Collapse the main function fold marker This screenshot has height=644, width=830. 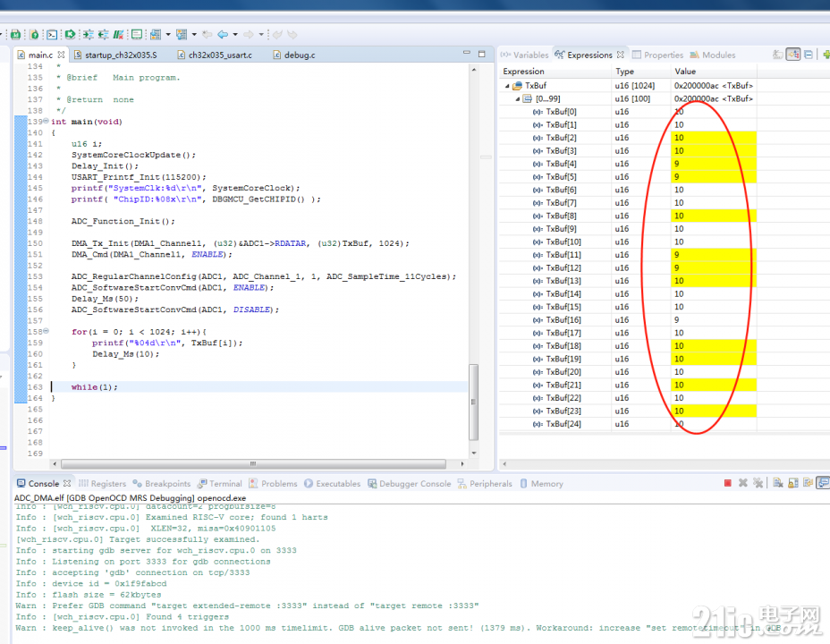(x=46, y=121)
